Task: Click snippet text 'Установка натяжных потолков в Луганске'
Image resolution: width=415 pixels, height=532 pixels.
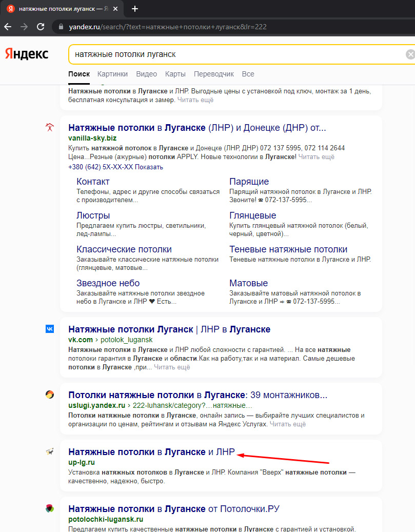Action: click(x=136, y=472)
